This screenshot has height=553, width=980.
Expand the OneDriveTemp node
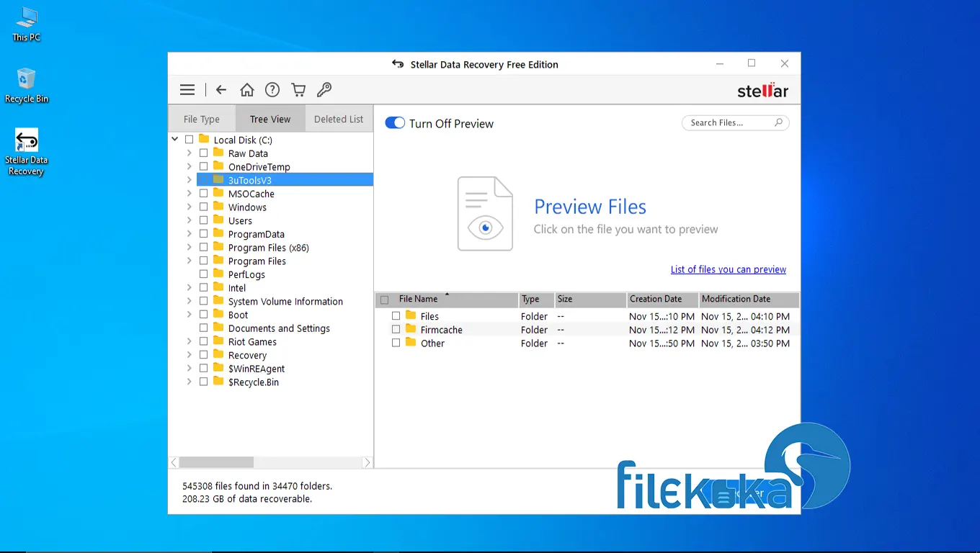coord(189,167)
